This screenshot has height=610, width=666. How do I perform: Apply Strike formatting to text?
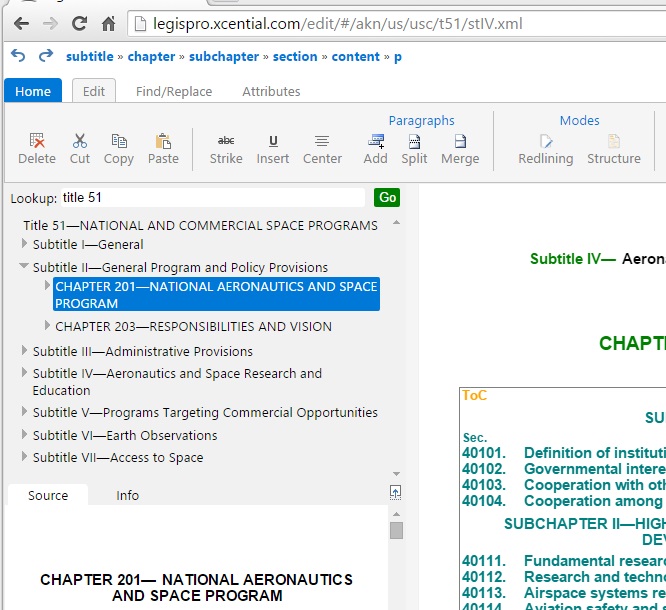click(x=226, y=142)
